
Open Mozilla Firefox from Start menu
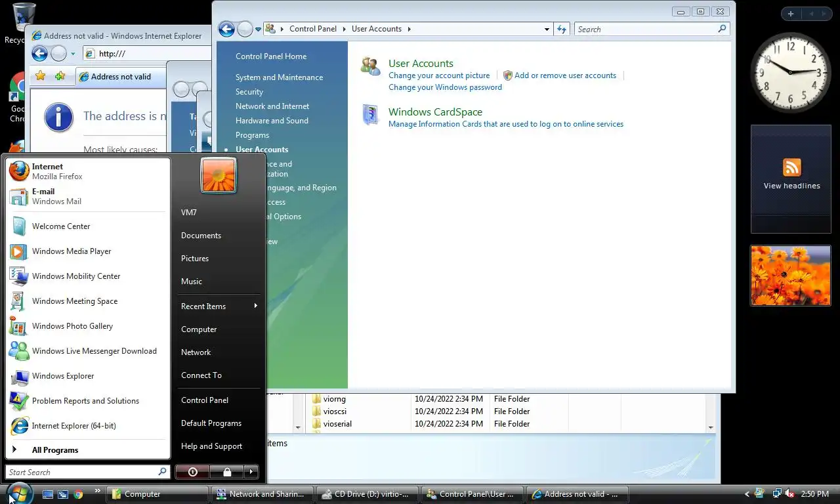click(x=88, y=171)
